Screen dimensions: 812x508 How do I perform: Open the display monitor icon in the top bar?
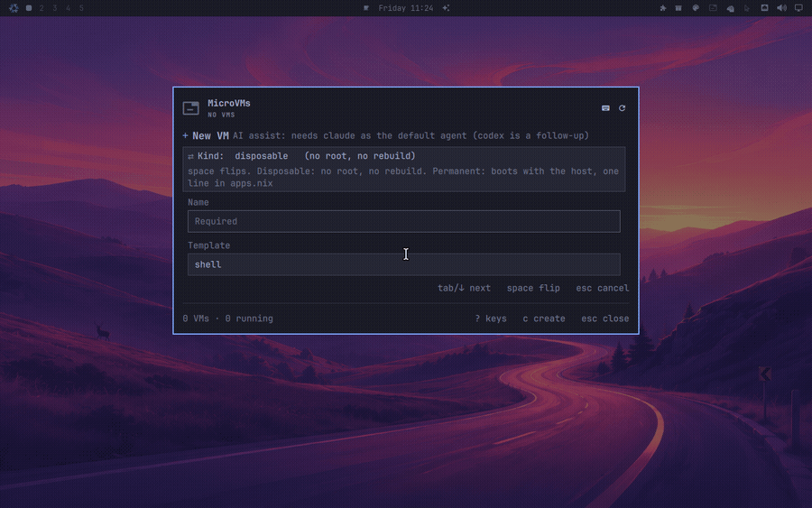click(x=798, y=8)
